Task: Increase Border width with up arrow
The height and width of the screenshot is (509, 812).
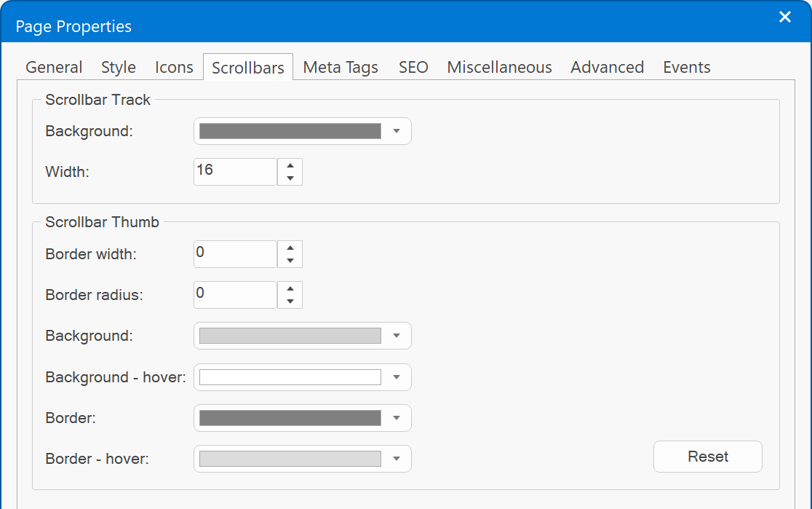Action: tap(290, 248)
